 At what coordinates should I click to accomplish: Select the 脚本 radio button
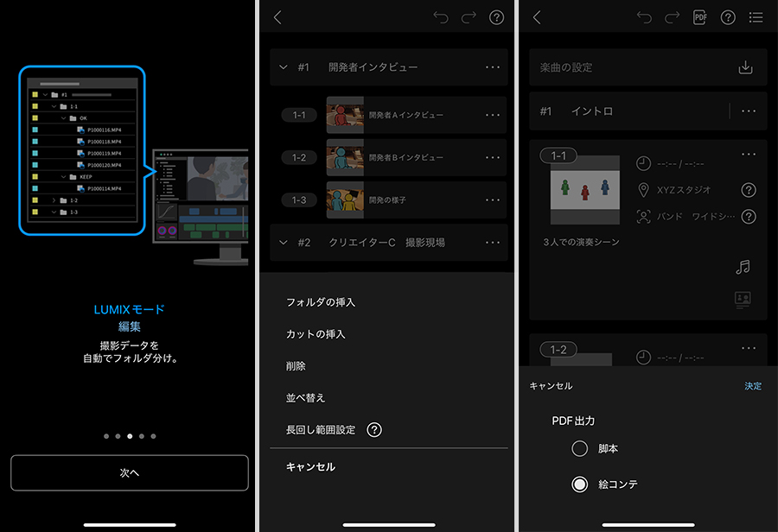[580, 449]
